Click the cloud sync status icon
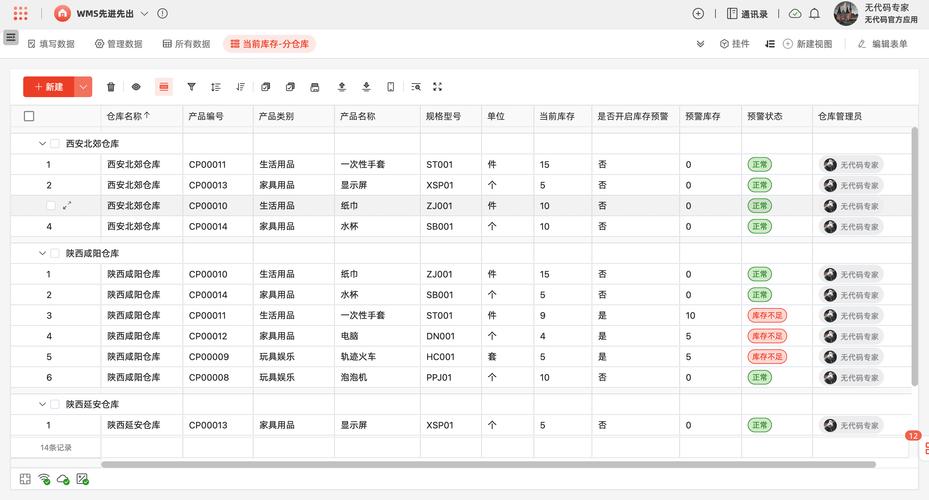The height and width of the screenshot is (500, 929). tap(795, 14)
